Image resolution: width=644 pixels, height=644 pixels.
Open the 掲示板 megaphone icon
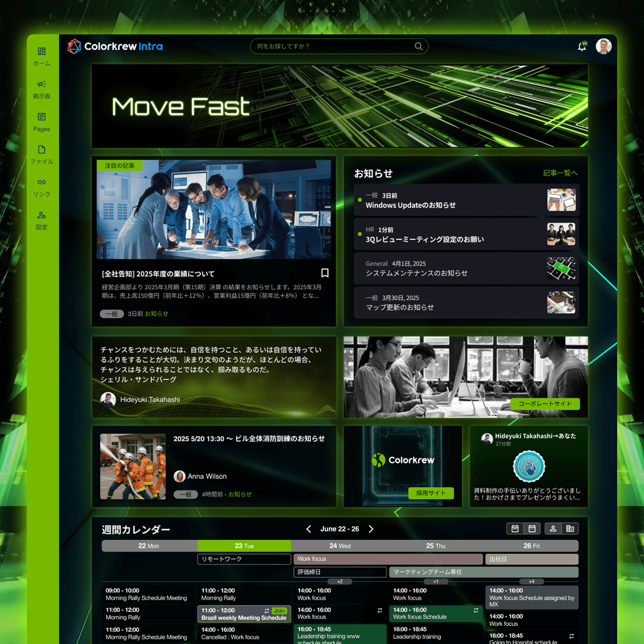41,84
